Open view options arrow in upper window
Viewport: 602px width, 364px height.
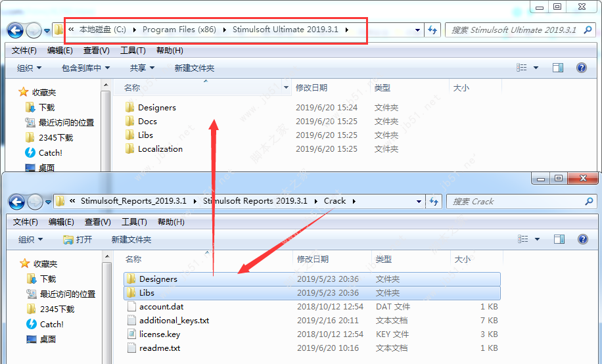click(536, 68)
